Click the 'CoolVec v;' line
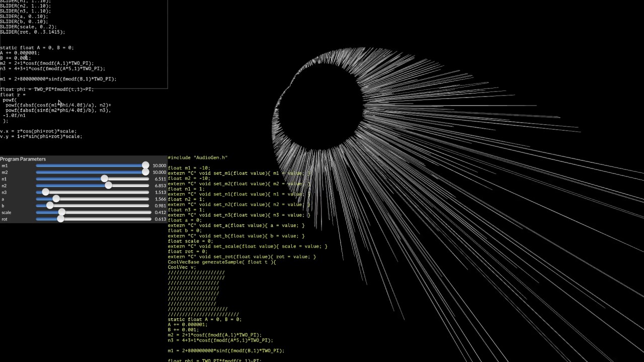 182,267
